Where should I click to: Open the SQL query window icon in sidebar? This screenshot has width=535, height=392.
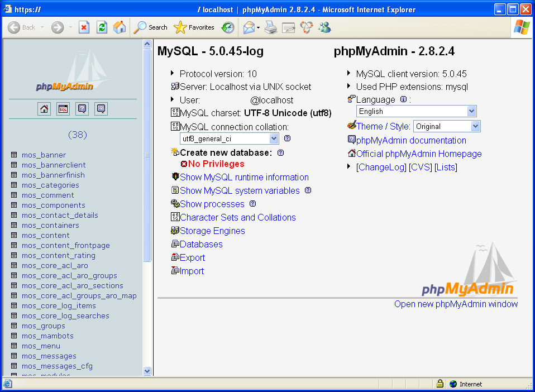click(x=63, y=109)
